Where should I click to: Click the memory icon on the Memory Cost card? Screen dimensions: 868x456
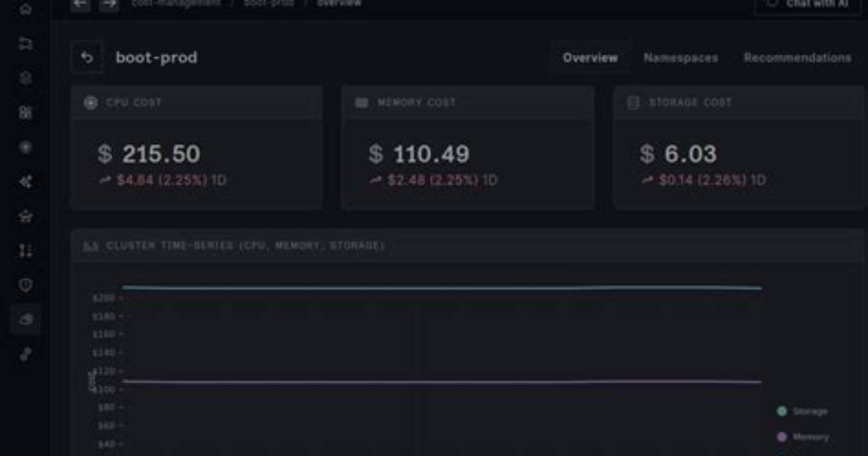tap(361, 102)
